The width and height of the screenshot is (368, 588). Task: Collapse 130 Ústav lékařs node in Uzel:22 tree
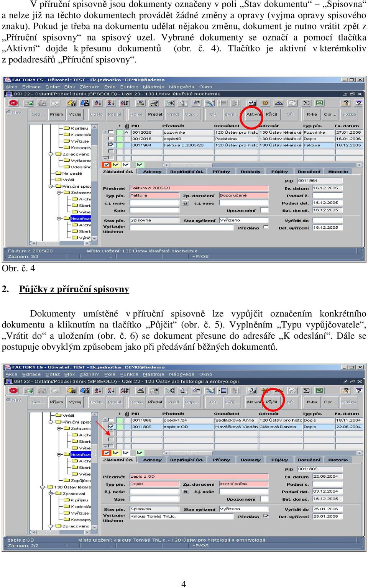(x=42, y=487)
